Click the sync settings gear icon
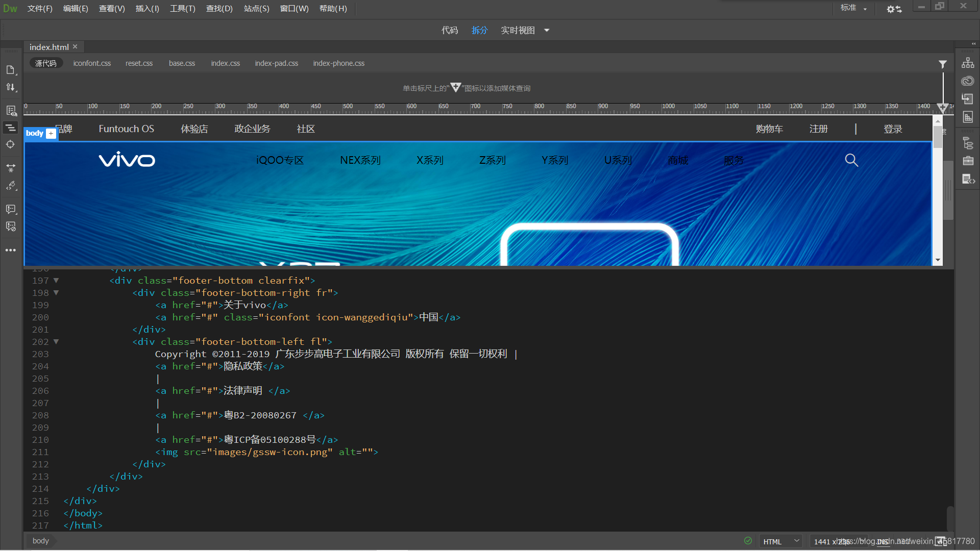The width and height of the screenshot is (980, 551). pos(894,9)
